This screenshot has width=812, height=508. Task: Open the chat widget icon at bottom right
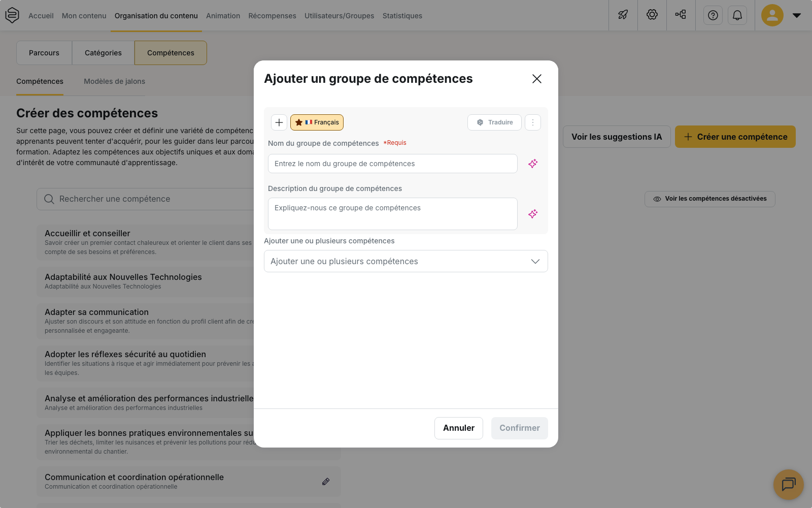789,485
